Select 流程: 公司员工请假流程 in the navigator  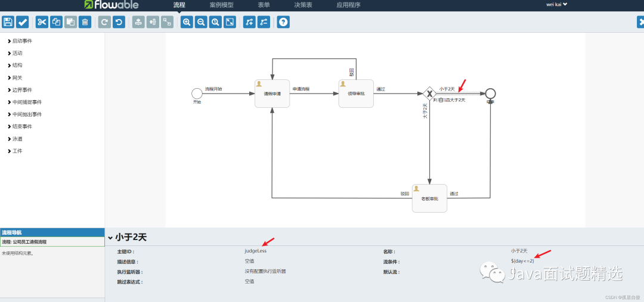point(52,242)
